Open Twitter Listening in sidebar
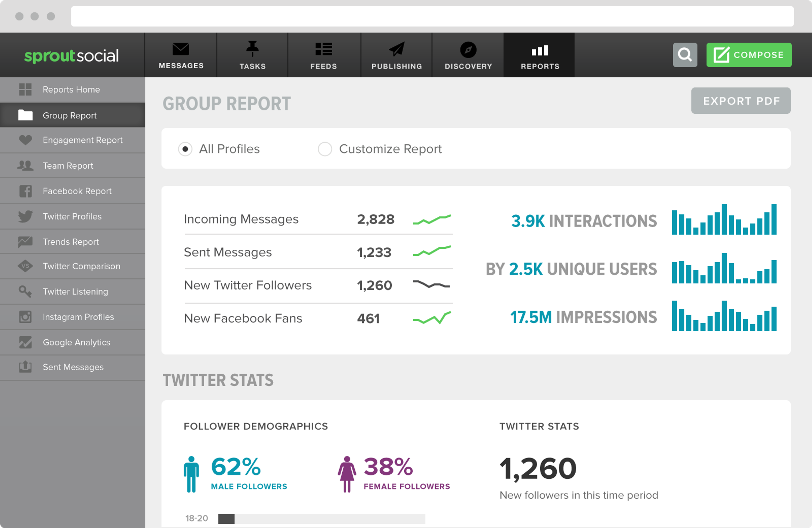This screenshot has width=812, height=528. click(75, 291)
